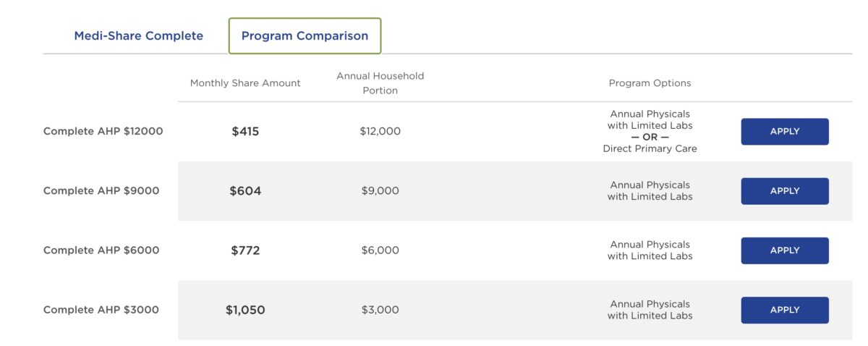Click the Complete AHP $9000 row label
Image resolution: width=868 pixels, height=346 pixels.
pos(101,191)
